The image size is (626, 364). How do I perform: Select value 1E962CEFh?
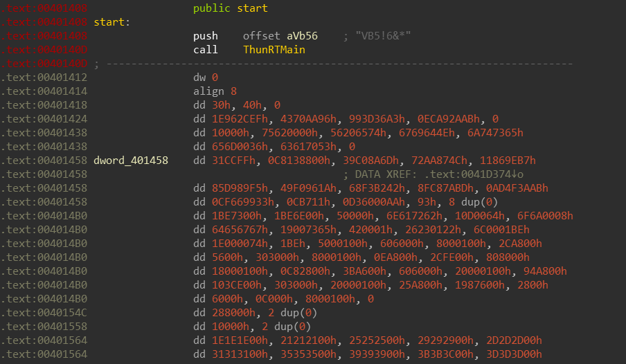[x=240, y=119]
